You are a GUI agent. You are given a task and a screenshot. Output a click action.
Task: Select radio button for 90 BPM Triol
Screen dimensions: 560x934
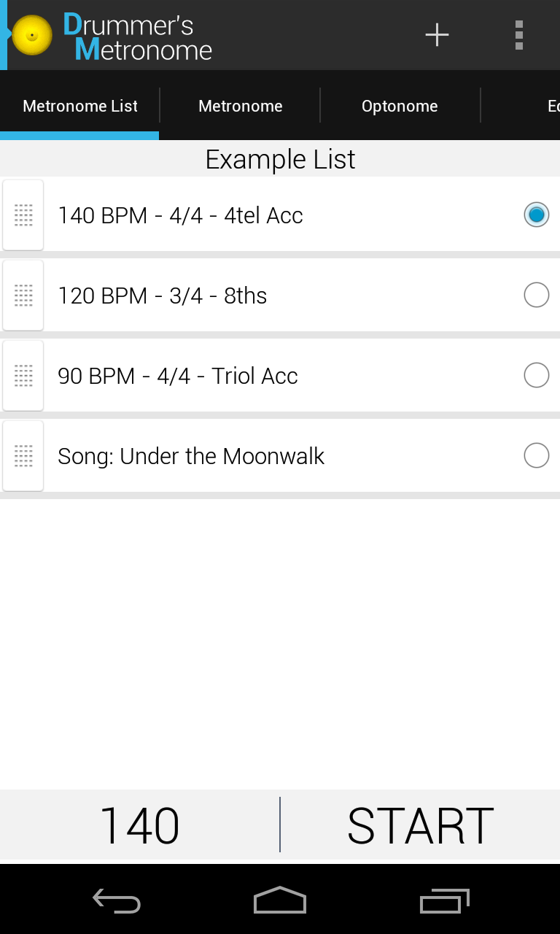(536, 375)
